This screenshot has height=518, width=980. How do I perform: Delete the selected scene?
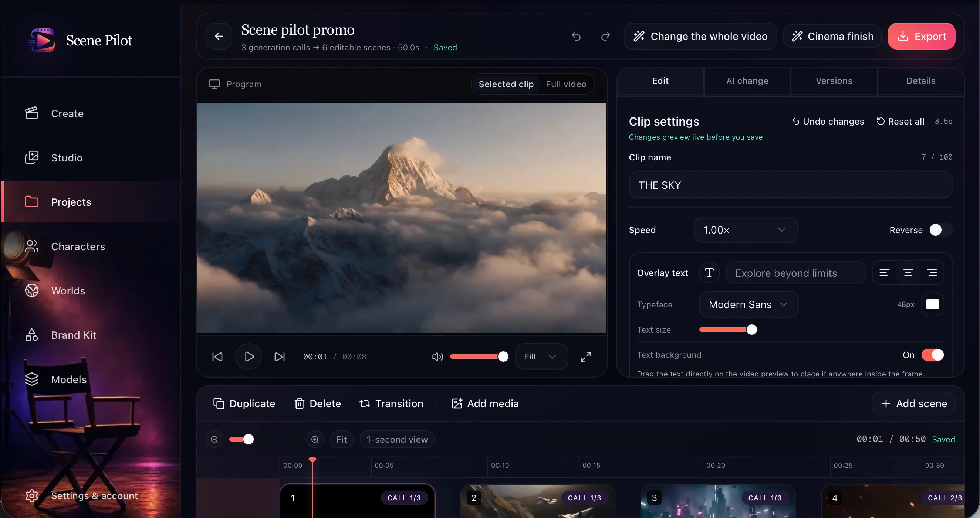[x=318, y=403]
